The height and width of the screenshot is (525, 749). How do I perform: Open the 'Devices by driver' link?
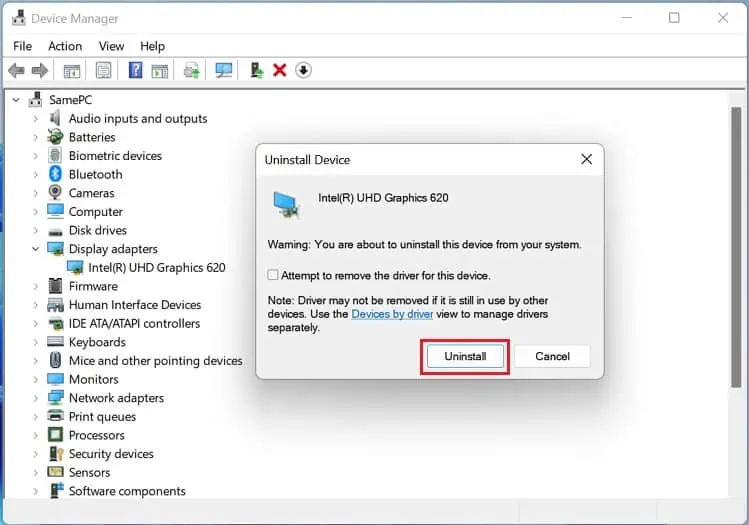pyautogui.click(x=392, y=314)
